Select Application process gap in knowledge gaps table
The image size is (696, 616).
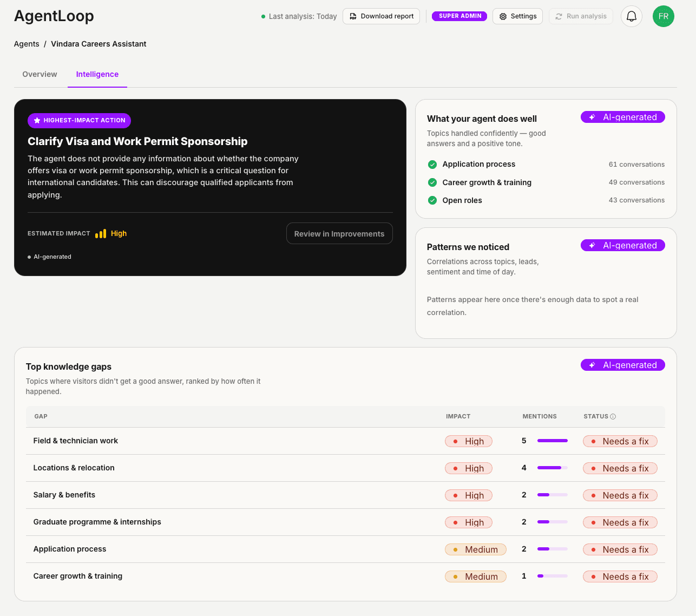pyautogui.click(x=345, y=549)
